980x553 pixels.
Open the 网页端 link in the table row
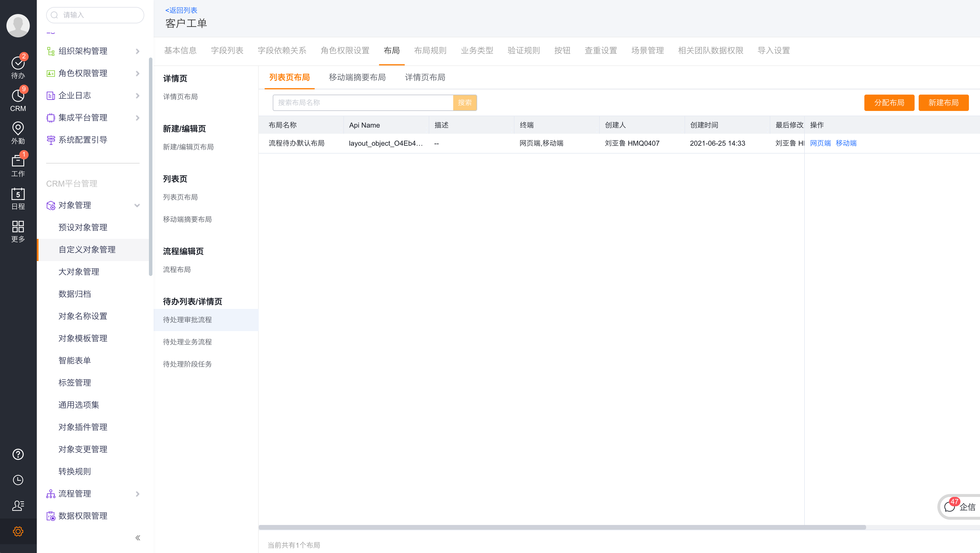pos(820,143)
